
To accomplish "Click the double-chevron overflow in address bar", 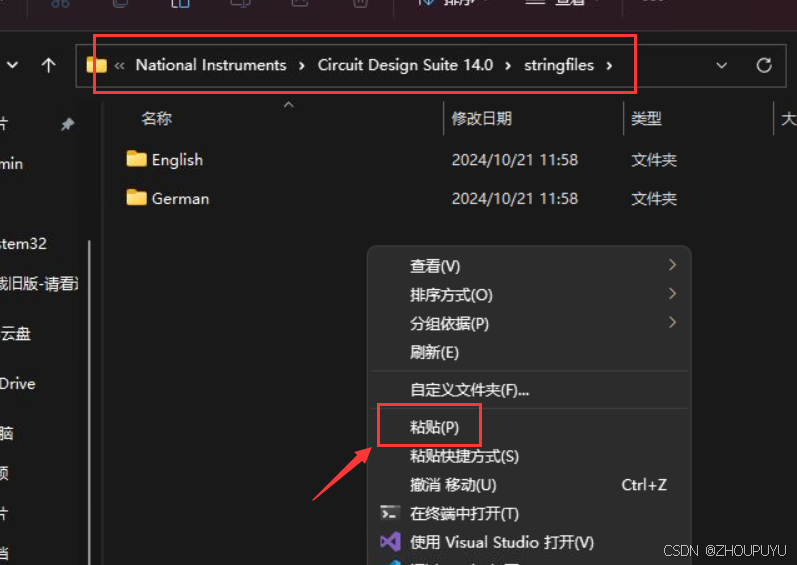I will click(x=119, y=66).
